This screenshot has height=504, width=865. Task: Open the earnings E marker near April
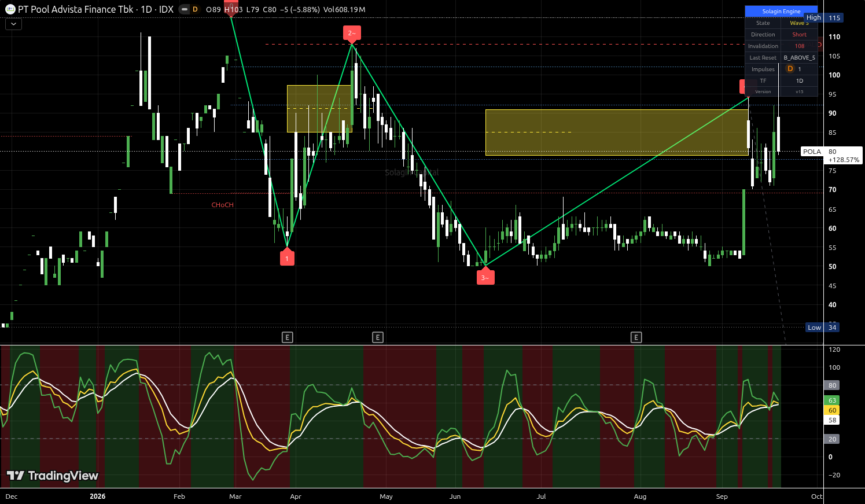coord(288,337)
